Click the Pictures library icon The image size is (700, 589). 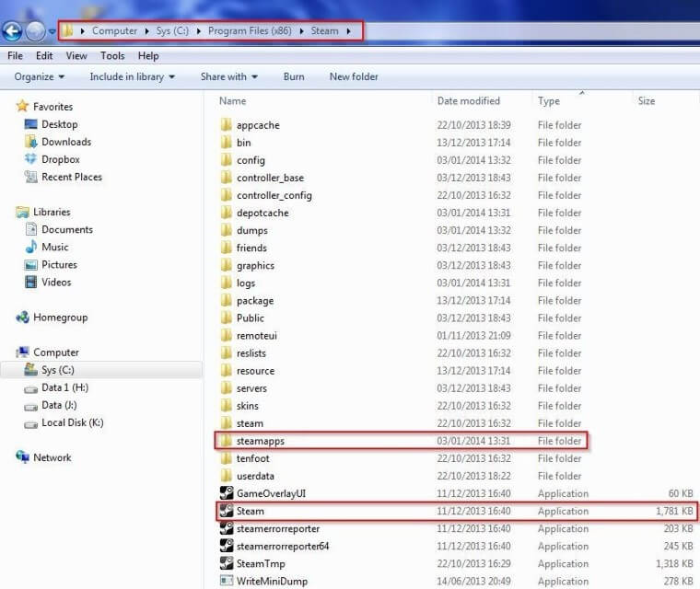coord(30,265)
